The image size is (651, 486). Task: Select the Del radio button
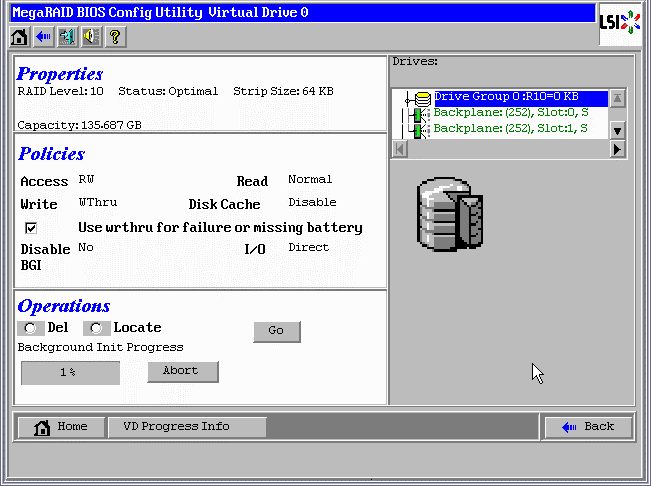[x=30, y=328]
